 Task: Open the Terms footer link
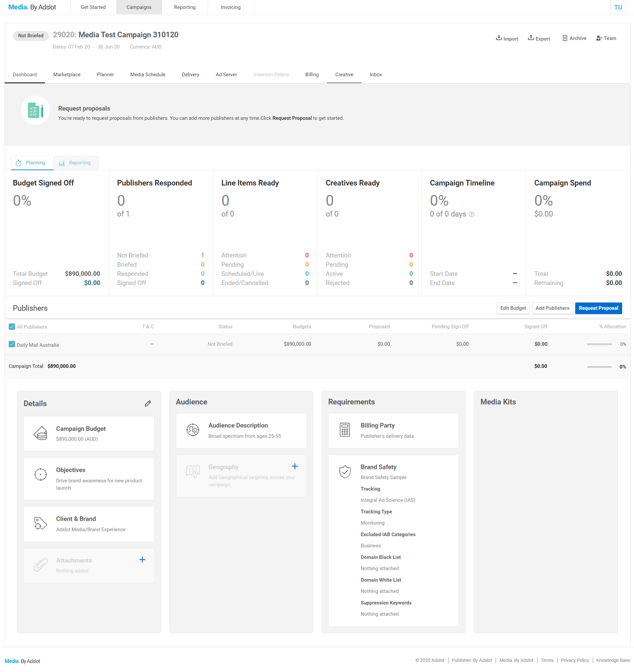pyautogui.click(x=547, y=660)
